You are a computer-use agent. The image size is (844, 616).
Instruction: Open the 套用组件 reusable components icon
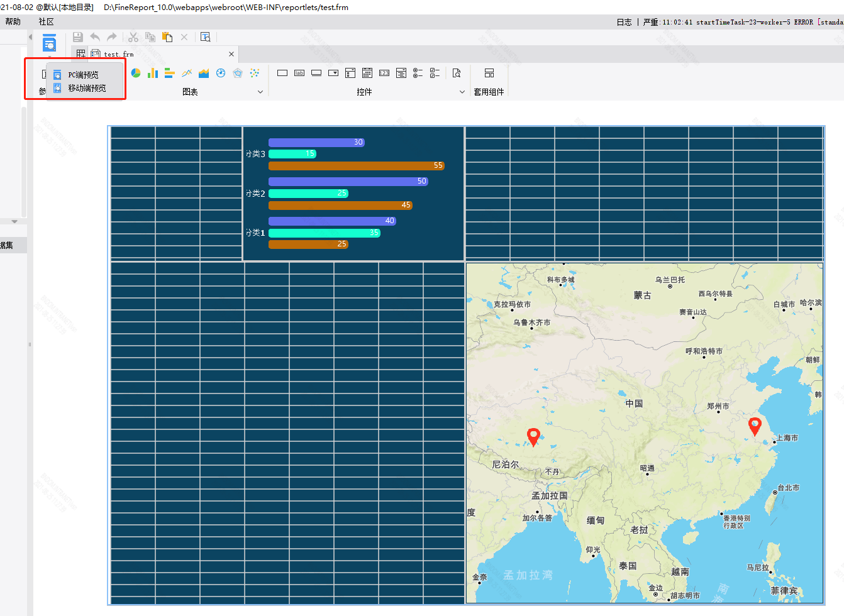pos(489,73)
